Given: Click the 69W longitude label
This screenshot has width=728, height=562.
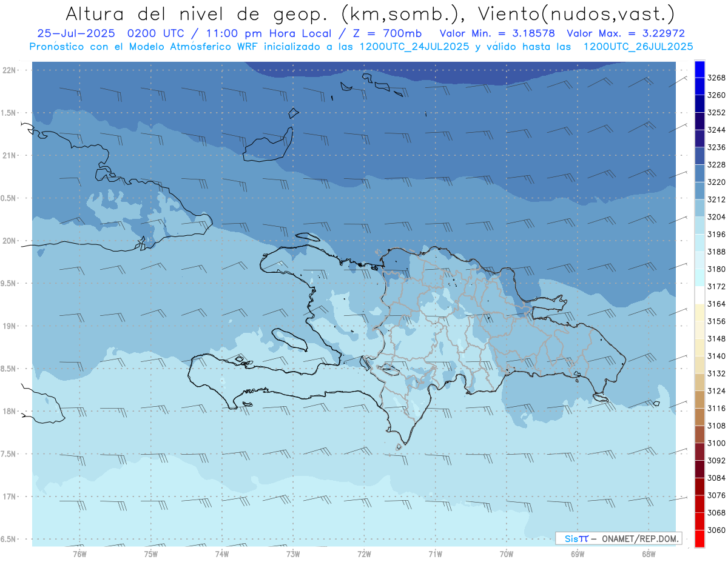Looking at the screenshot, I should (578, 554).
